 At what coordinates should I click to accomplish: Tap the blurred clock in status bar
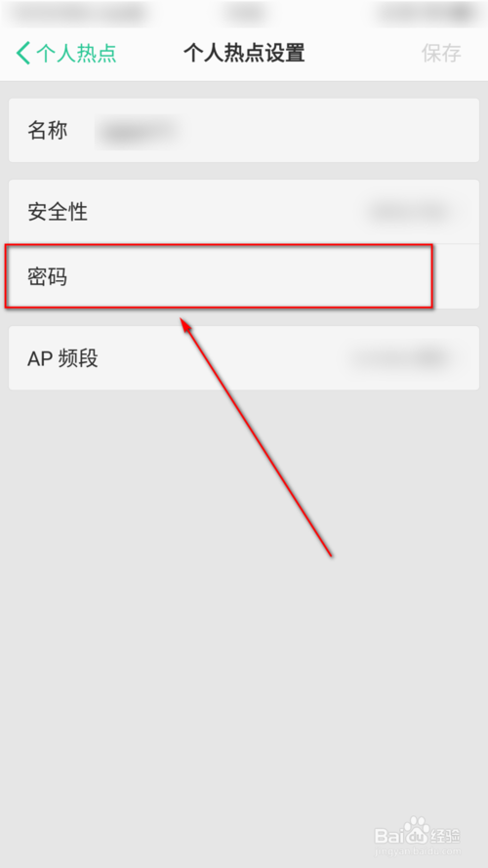tap(244, 14)
